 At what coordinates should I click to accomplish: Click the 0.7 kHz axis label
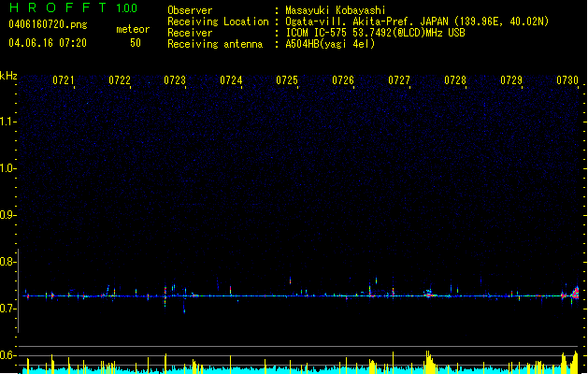coord(7,309)
